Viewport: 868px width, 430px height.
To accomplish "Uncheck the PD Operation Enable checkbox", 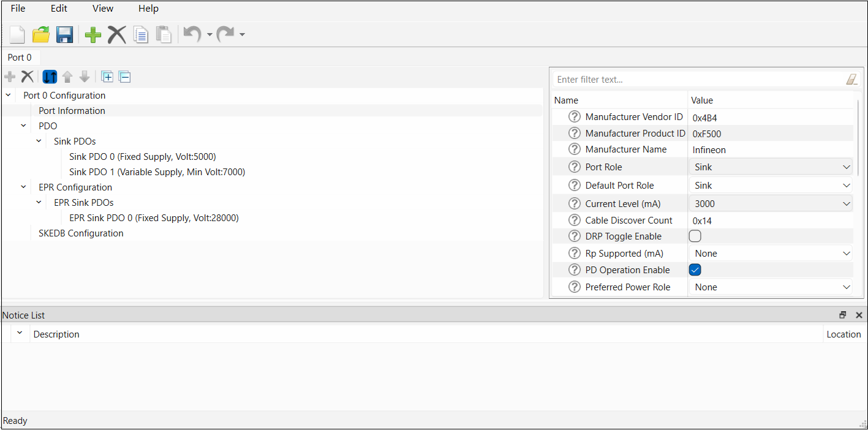I will pos(695,270).
